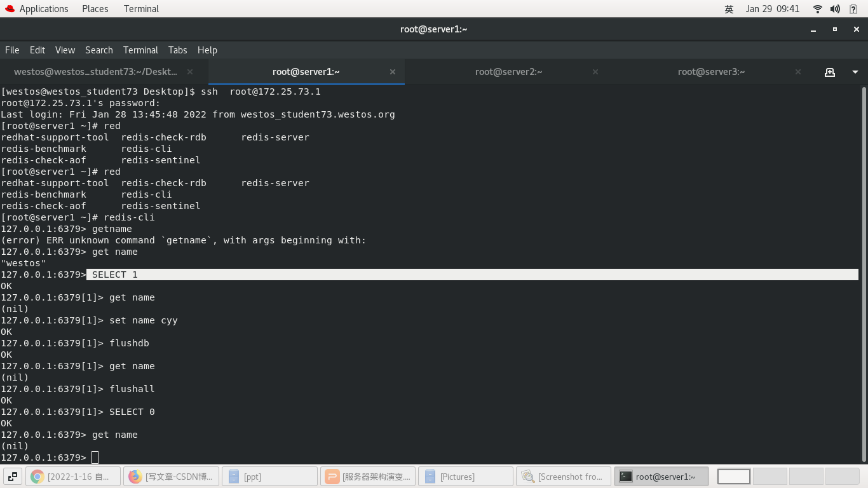The image size is (868, 488).
Task: Open the [Pictures] taskbar window
Action: pyautogui.click(x=466, y=477)
